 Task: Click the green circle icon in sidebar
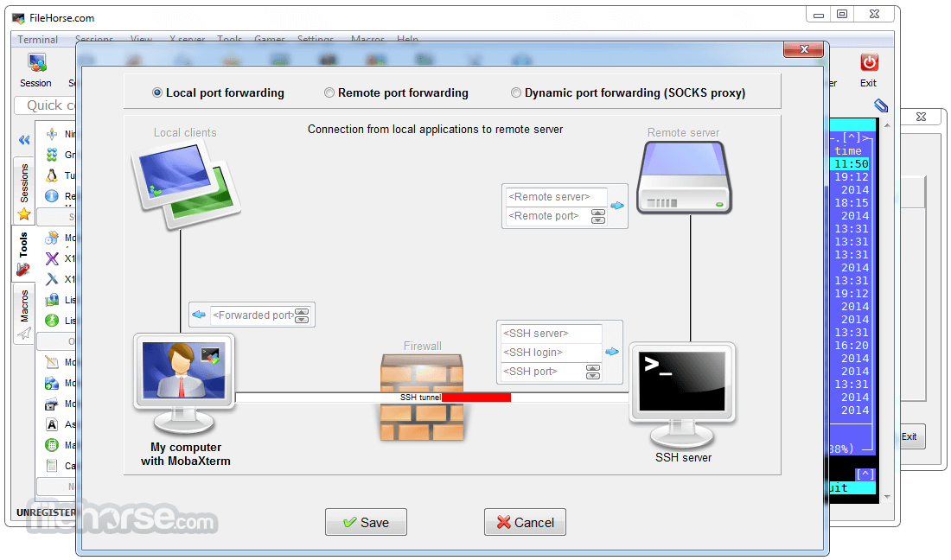tap(52, 321)
